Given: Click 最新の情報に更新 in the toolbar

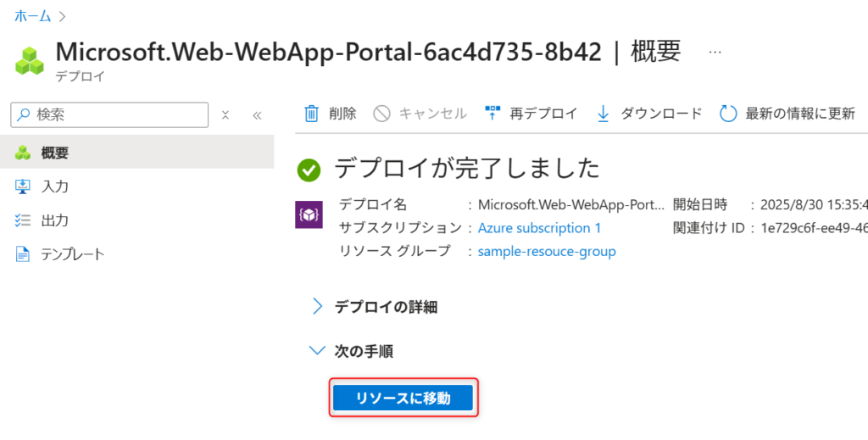Looking at the screenshot, I should click(x=800, y=114).
